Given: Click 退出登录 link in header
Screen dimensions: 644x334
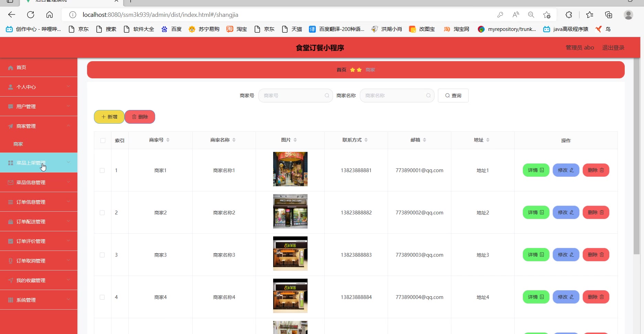Looking at the screenshot, I should click(x=613, y=47).
